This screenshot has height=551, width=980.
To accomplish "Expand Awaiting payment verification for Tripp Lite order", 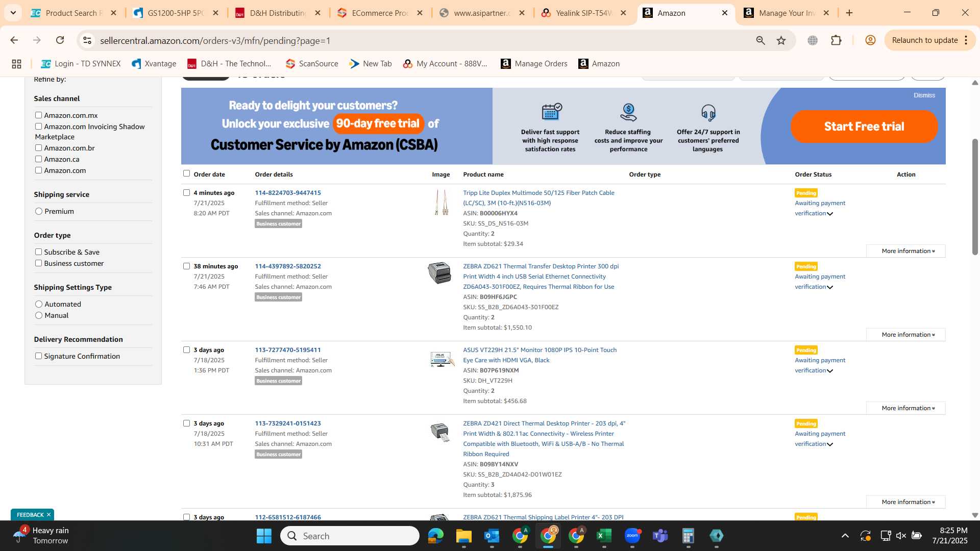I will tap(820, 208).
